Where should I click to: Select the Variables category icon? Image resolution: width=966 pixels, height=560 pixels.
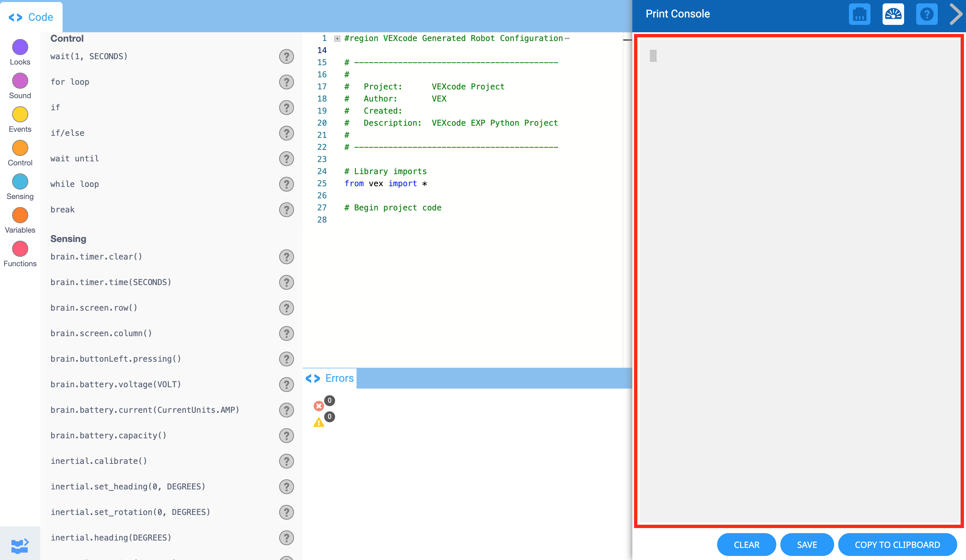click(x=20, y=215)
